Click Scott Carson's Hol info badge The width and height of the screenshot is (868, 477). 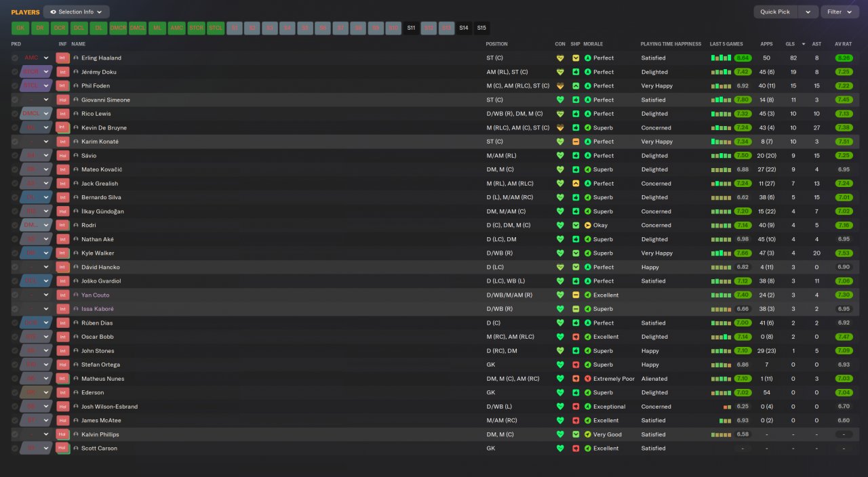pyautogui.click(x=62, y=449)
